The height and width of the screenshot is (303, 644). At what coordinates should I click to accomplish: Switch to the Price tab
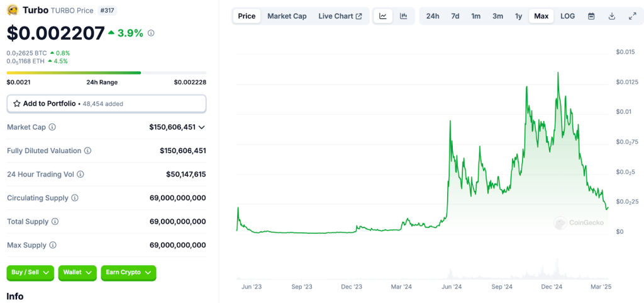(x=247, y=16)
